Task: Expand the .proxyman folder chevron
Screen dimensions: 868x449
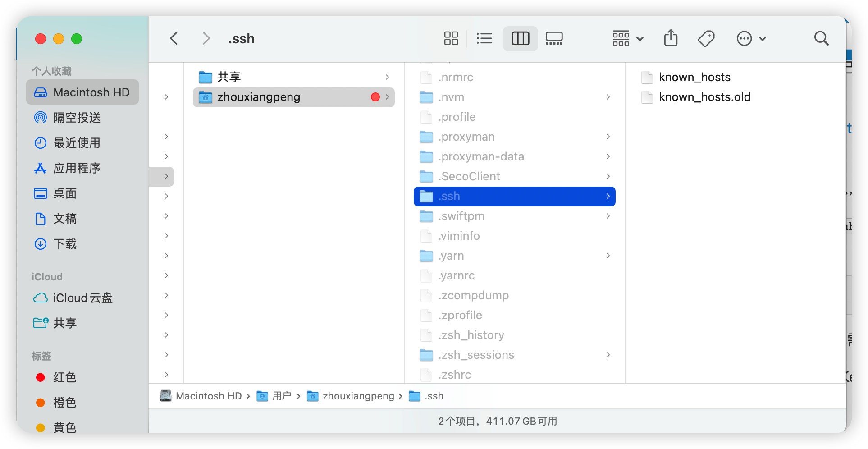Action: point(608,137)
